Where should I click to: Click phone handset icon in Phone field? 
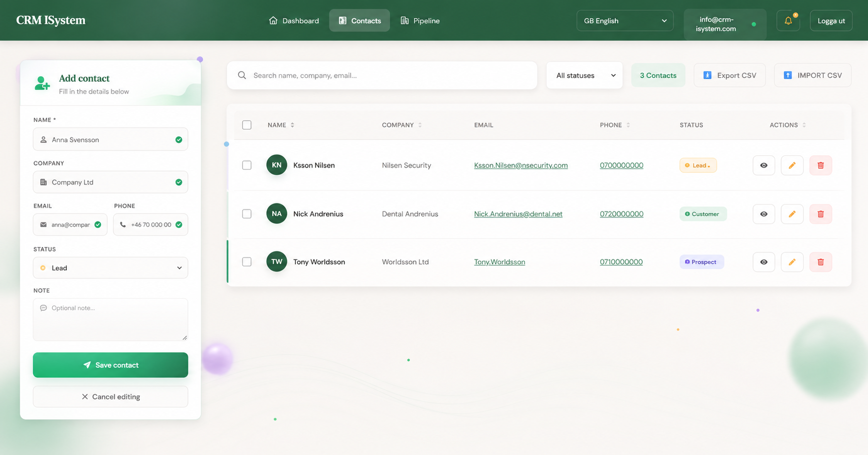point(123,225)
